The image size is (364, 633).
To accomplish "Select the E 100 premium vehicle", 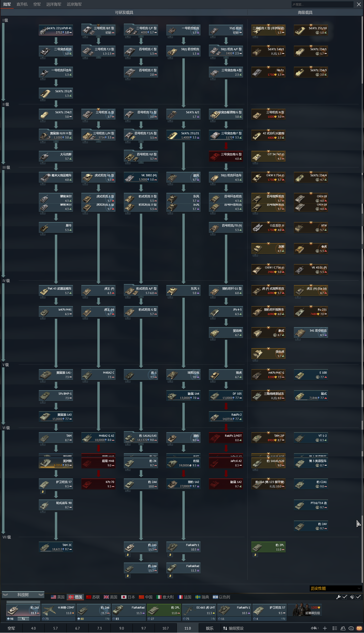I will [x=311, y=374].
